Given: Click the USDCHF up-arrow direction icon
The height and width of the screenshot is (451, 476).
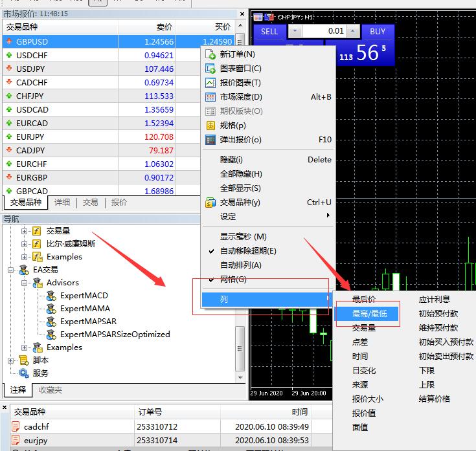Looking at the screenshot, I should tap(9, 55).
